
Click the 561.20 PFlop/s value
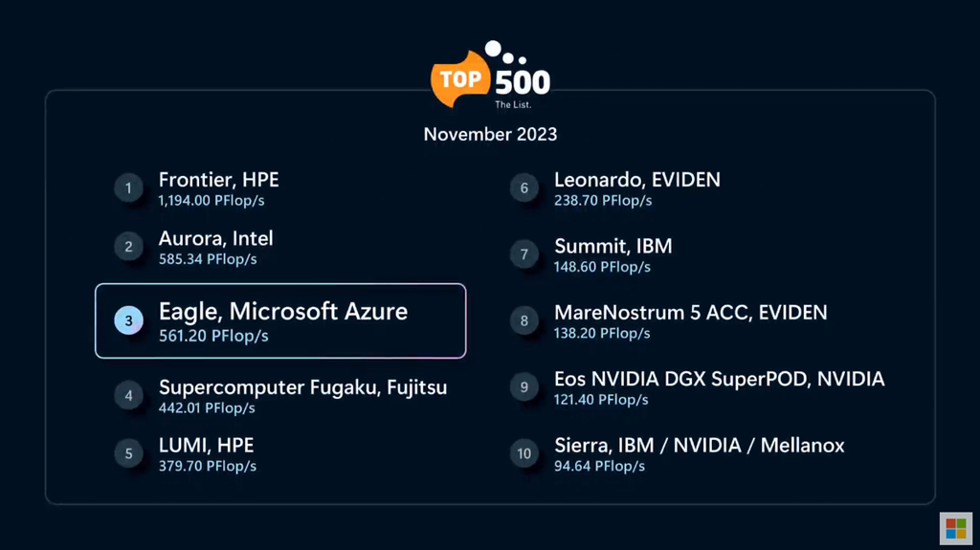pyautogui.click(x=213, y=337)
